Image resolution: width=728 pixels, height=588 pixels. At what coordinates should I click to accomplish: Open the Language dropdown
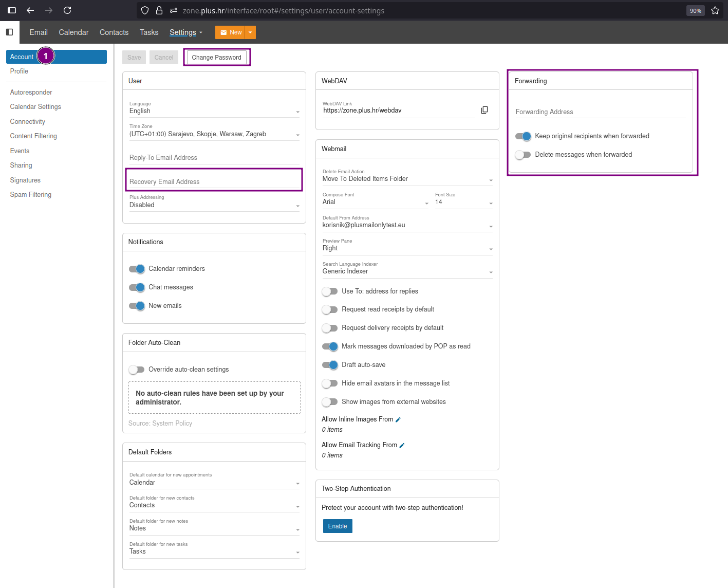pyautogui.click(x=214, y=111)
